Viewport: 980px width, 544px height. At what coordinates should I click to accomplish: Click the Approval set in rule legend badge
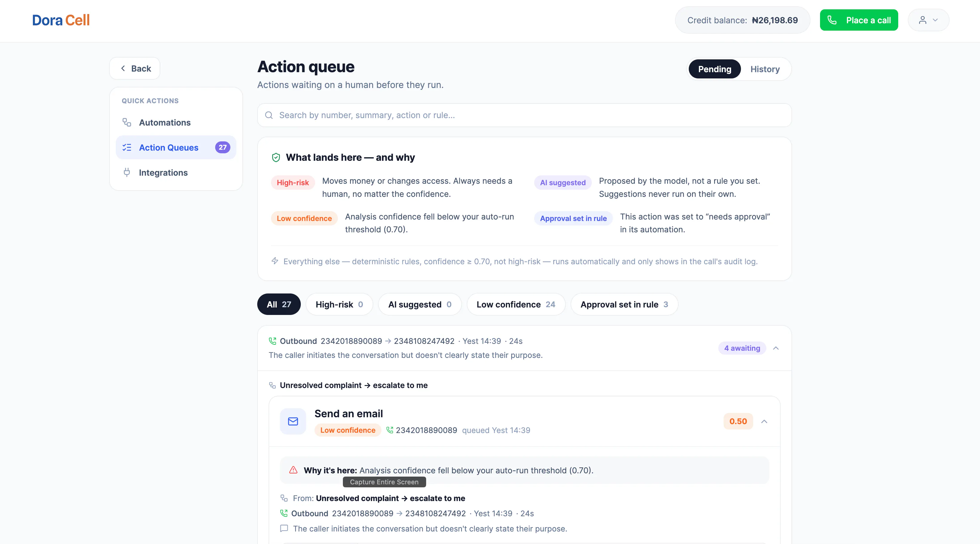click(573, 218)
